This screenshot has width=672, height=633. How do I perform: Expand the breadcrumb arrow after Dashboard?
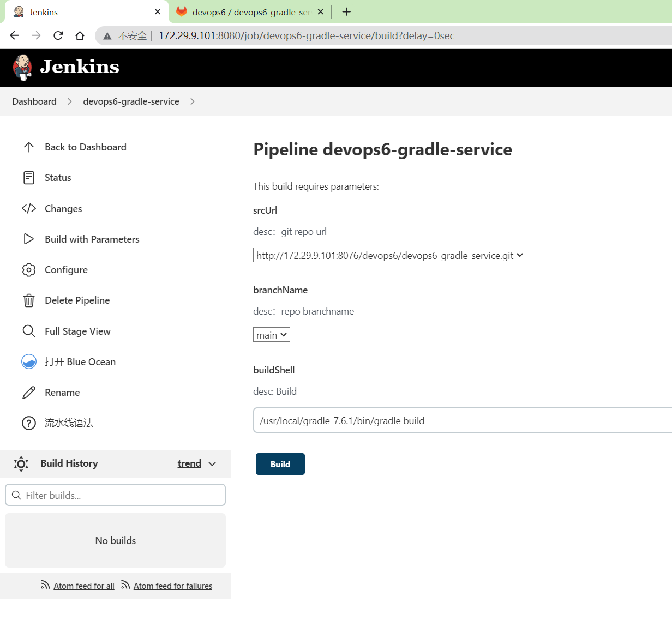tap(70, 101)
